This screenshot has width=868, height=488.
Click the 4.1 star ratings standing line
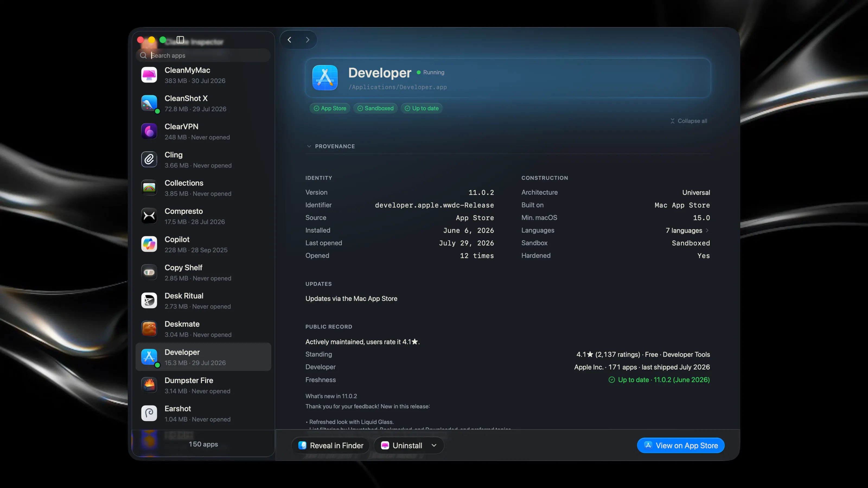(643, 354)
